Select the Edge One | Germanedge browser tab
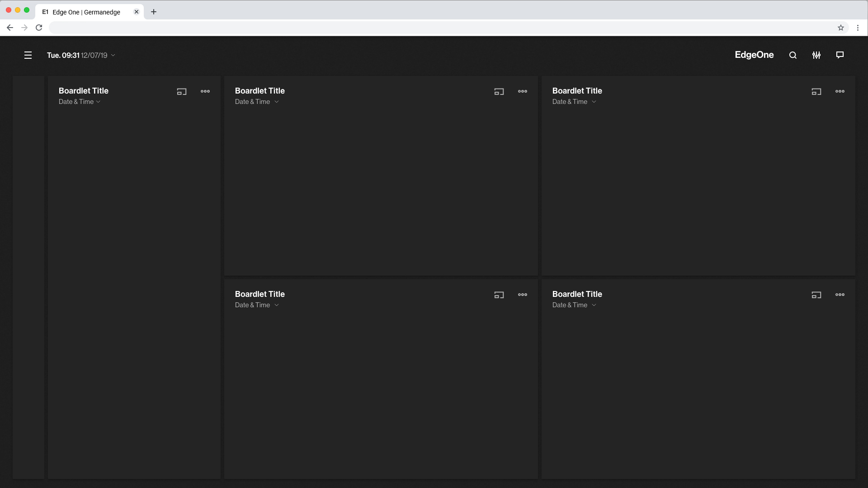 [x=86, y=12]
